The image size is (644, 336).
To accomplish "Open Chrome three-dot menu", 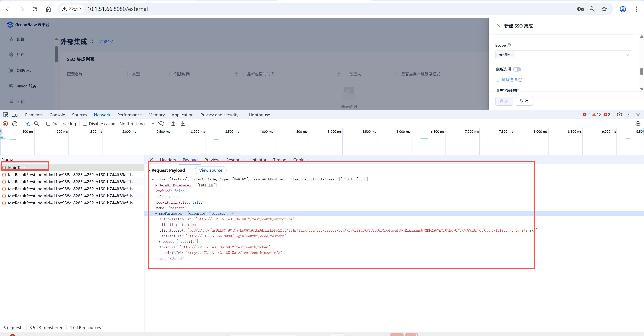I will pos(636,9).
